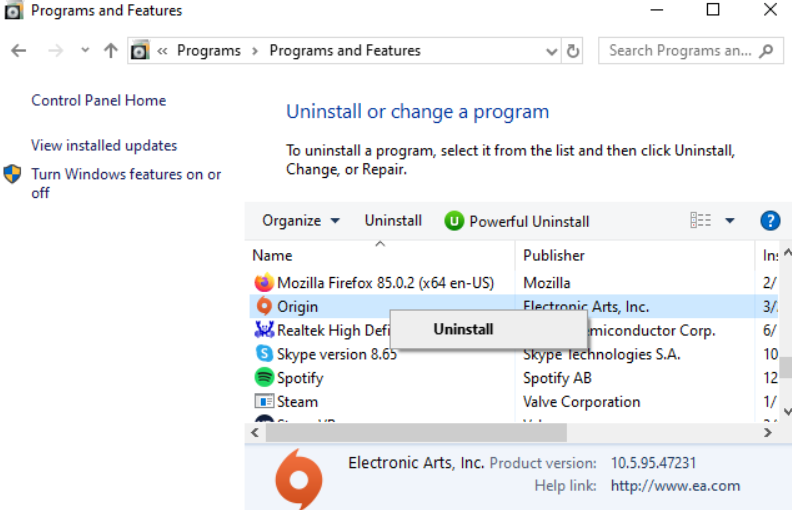Click the Steam program icon
Viewport: 792px width, 510px height.
[x=264, y=401]
